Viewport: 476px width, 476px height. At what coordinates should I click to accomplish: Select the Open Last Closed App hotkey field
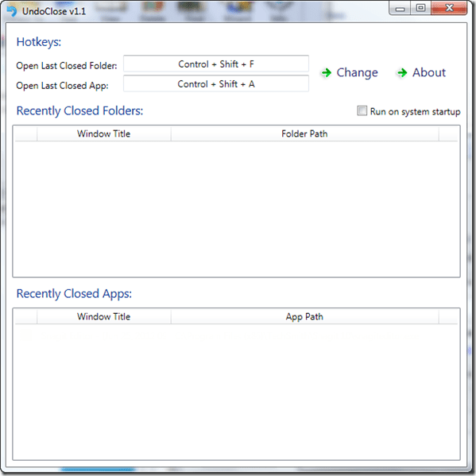216,83
